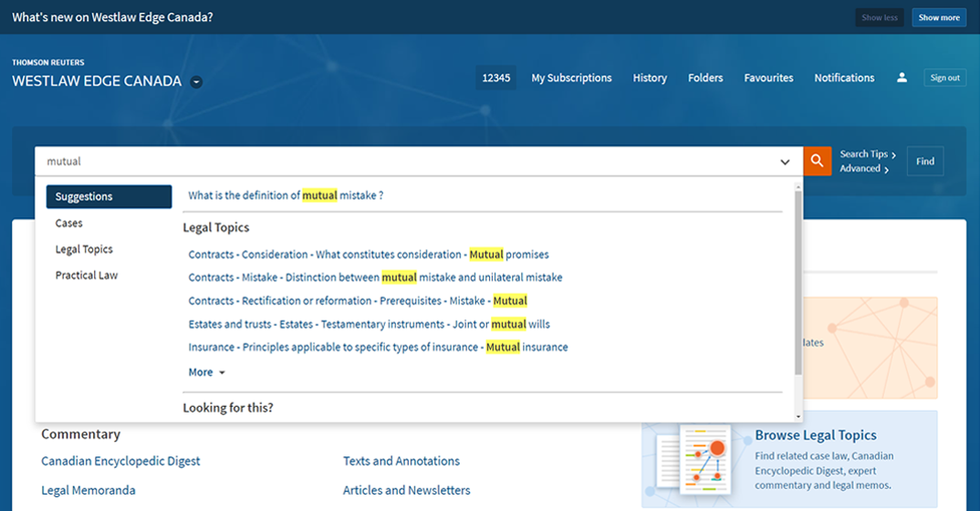The width and height of the screenshot is (980, 511).
Task: Expand More legal topic suggestions
Action: (x=206, y=372)
